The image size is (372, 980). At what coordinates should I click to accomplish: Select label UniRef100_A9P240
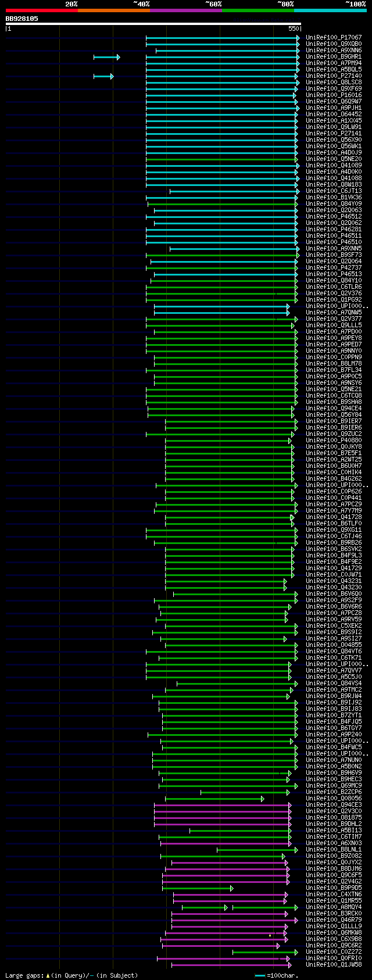click(334, 735)
